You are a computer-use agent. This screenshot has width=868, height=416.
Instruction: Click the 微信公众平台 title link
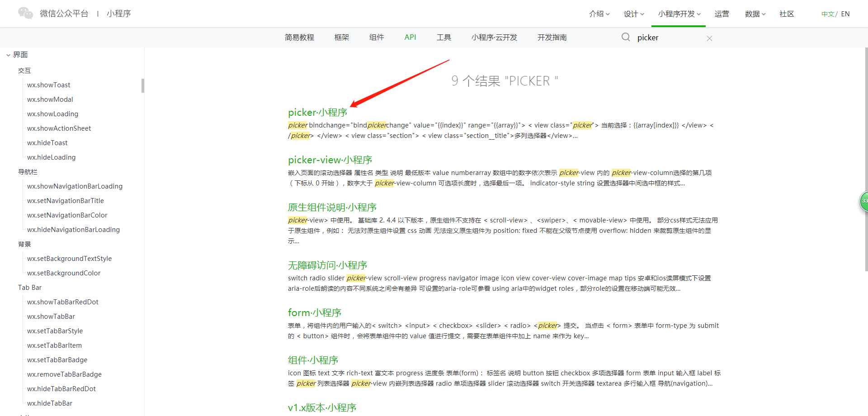click(64, 14)
